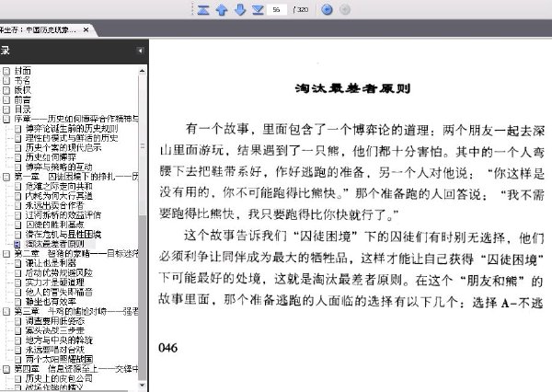This screenshot has height=392, width=552.
Task: Go to the next page
Action: (240, 9)
